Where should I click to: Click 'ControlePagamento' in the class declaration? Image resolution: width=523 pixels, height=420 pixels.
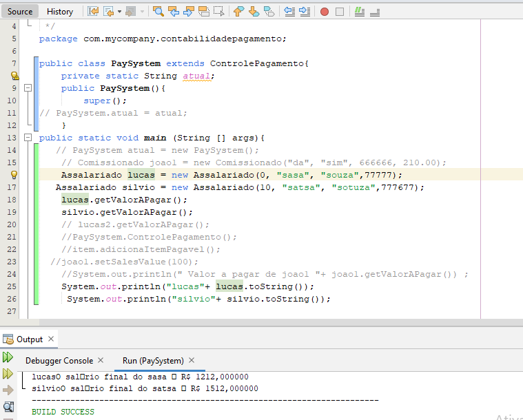257,63
